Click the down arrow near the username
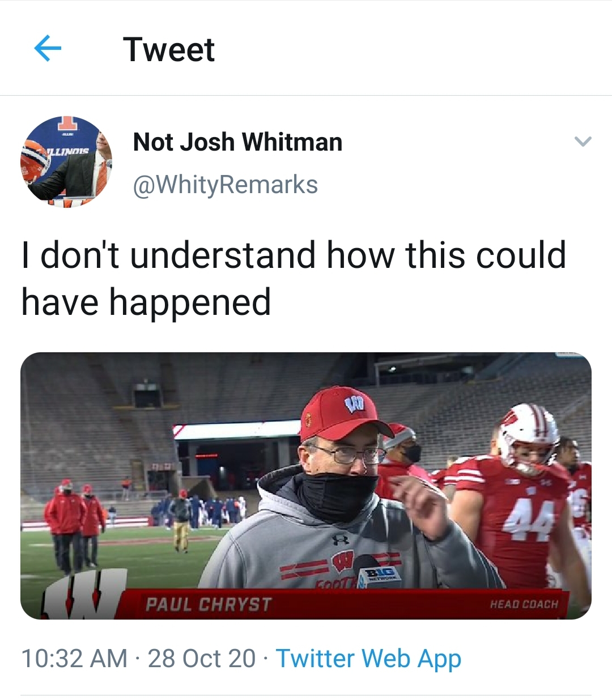The height and width of the screenshot is (700, 612). (x=583, y=143)
